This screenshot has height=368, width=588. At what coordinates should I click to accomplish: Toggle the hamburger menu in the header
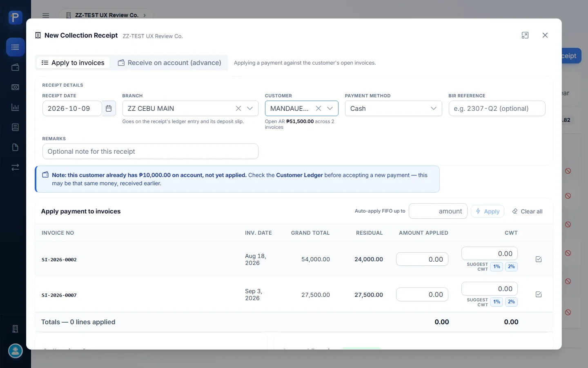[46, 16]
